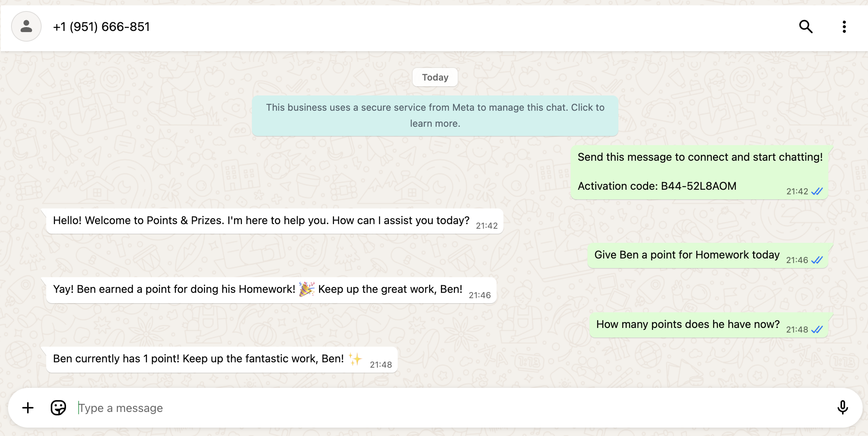Open contact info via phone number title

101,27
